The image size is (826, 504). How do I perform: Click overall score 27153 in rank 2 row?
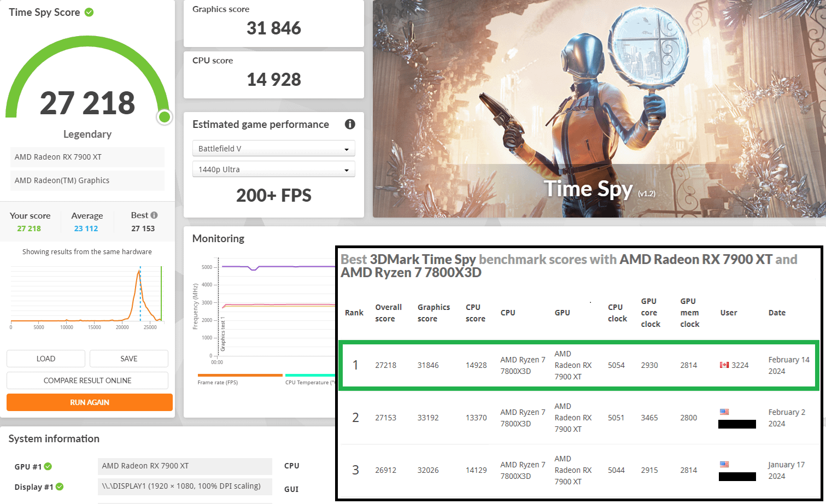[386, 418]
